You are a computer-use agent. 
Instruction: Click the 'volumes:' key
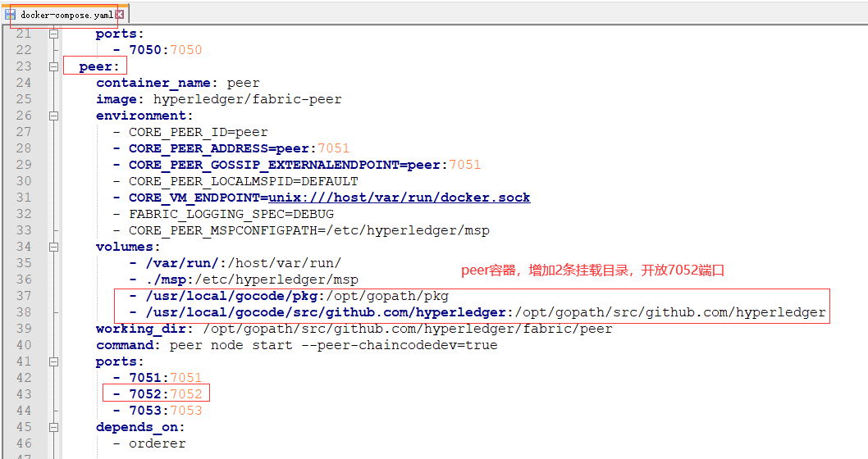pos(128,247)
